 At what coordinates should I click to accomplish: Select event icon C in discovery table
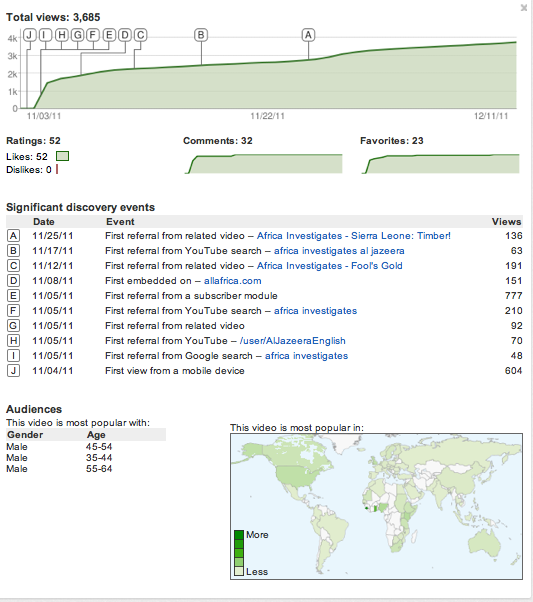click(x=13, y=266)
